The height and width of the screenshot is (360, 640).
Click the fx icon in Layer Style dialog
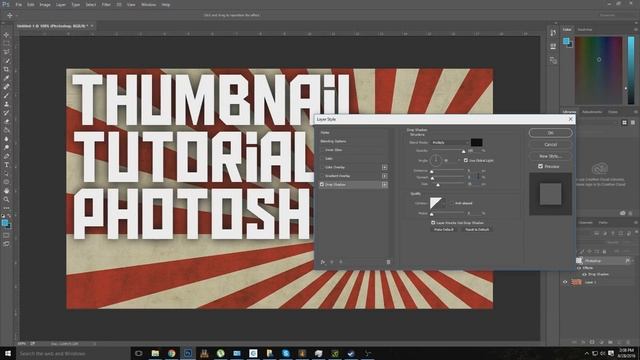point(322,262)
